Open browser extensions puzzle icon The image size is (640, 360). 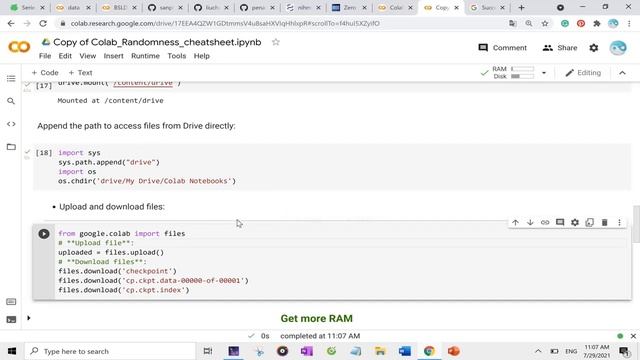(x=597, y=24)
